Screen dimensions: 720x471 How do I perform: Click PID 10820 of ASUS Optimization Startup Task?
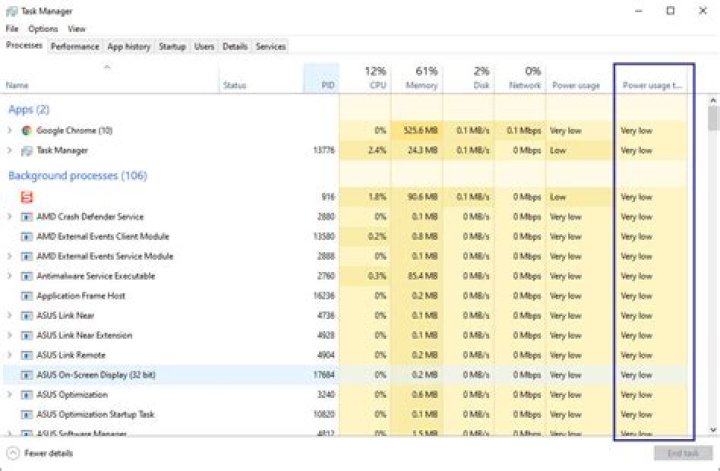pyautogui.click(x=324, y=414)
